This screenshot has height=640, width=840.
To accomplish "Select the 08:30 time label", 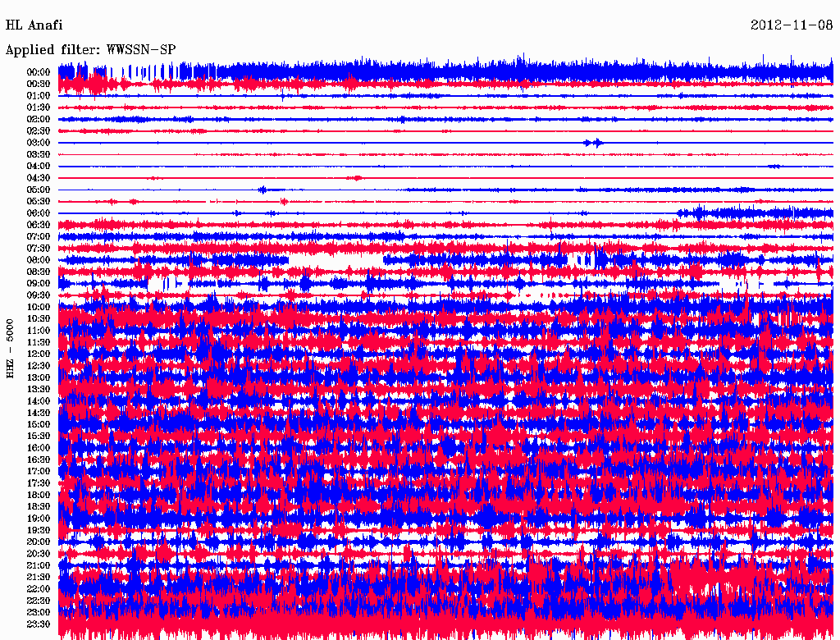I will coord(38,272).
